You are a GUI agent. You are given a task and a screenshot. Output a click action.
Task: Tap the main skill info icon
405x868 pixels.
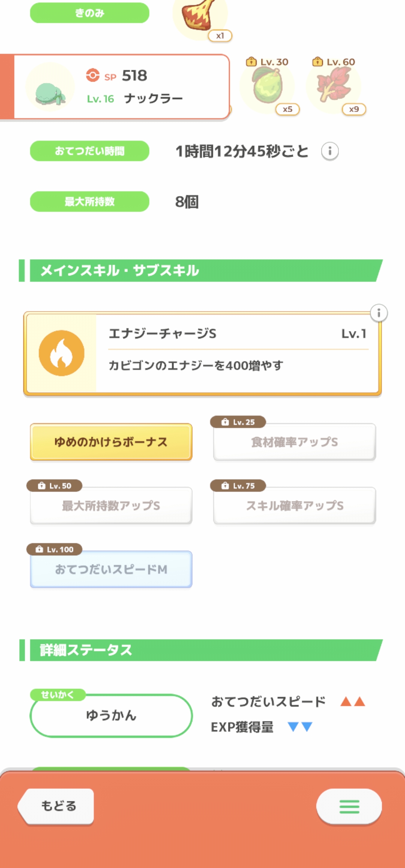tap(378, 313)
